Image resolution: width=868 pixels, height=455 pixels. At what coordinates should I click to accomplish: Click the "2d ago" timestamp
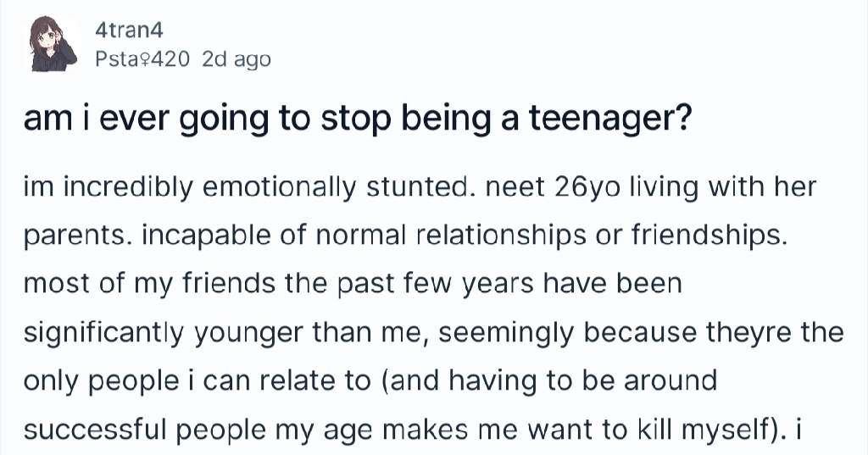click(236, 59)
